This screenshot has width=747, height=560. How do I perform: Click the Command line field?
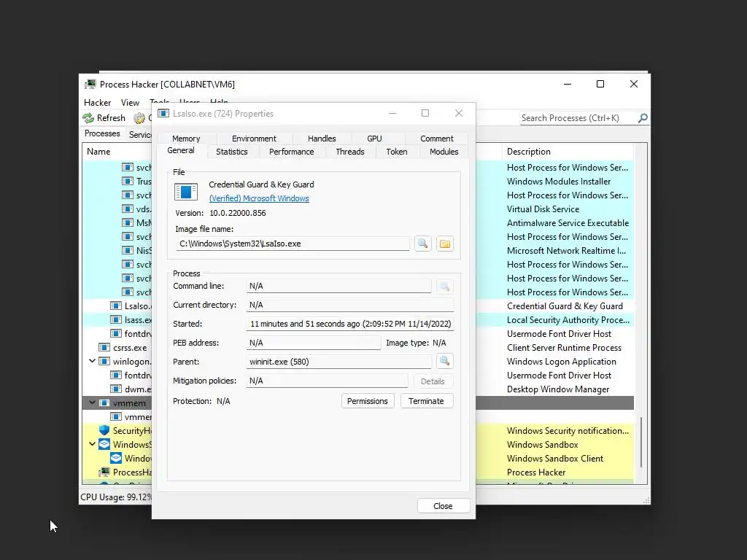pyautogui.click(x=338, y=286)
